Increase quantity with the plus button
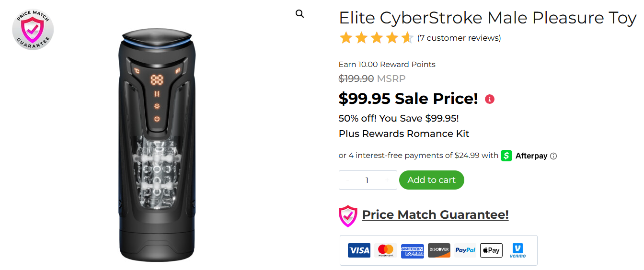 [x=387, y=180]
